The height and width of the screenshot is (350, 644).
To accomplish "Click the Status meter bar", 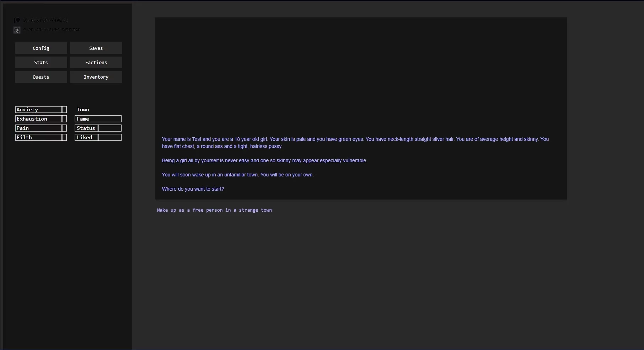I will pos(98,128).
